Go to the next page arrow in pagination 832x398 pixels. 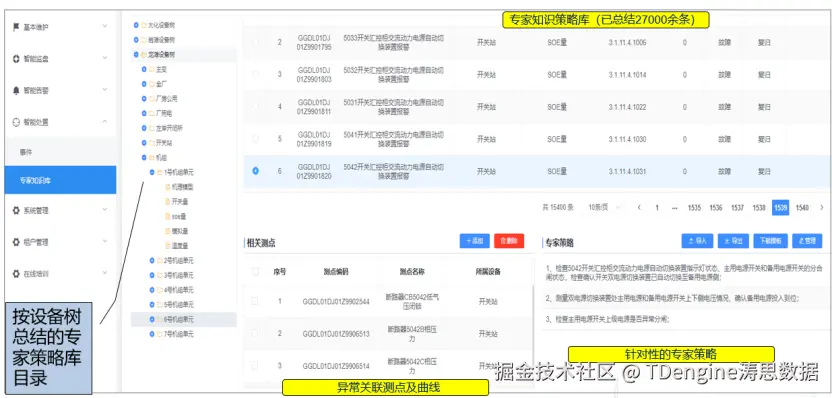point(822,207)
